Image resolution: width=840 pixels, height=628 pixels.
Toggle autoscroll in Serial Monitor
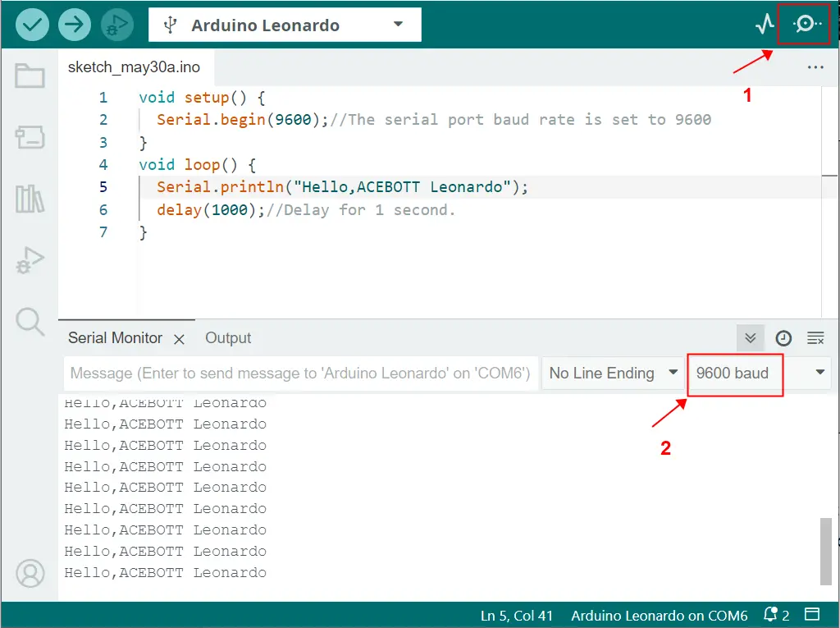[x=751, y=338]
